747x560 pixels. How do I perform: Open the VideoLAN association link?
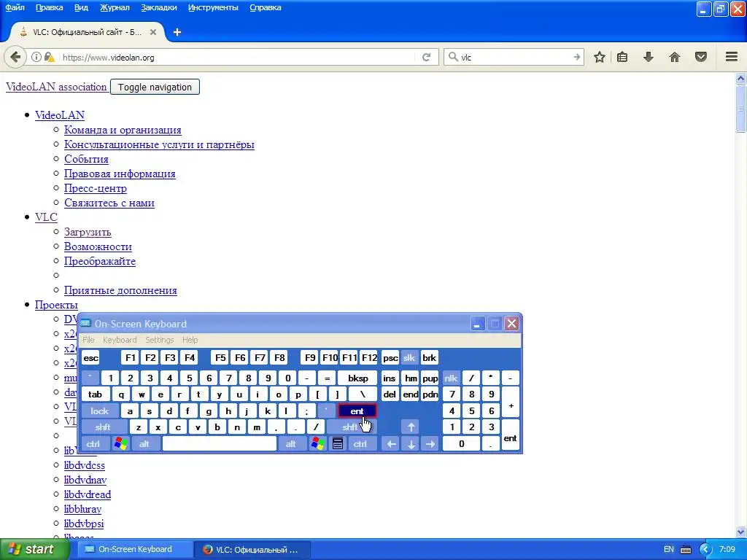tap(56, 87)
